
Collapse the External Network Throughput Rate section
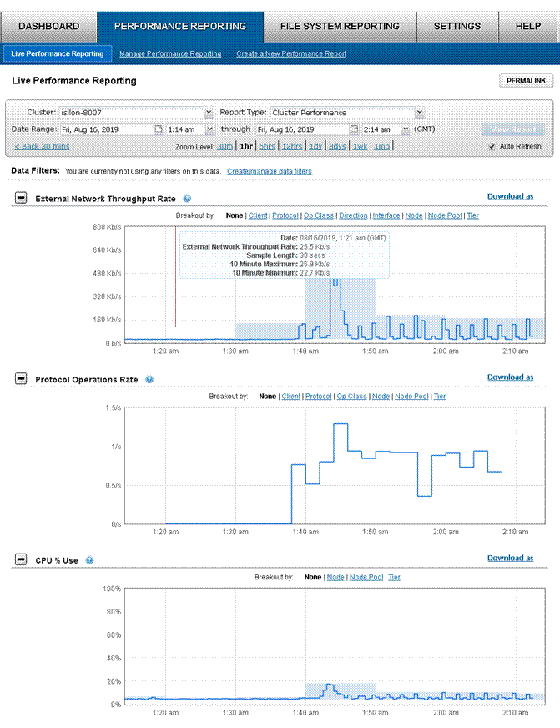(21, 198)
